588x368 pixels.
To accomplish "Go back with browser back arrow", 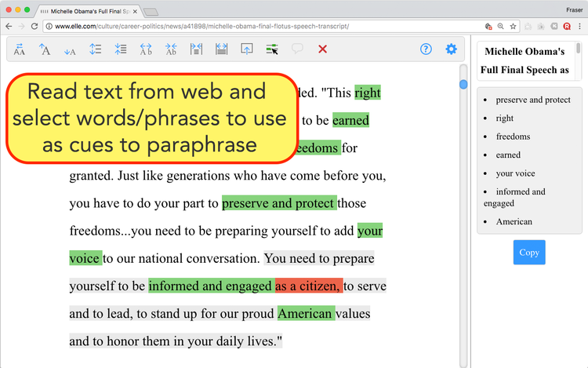I will [x=9, y=26].
